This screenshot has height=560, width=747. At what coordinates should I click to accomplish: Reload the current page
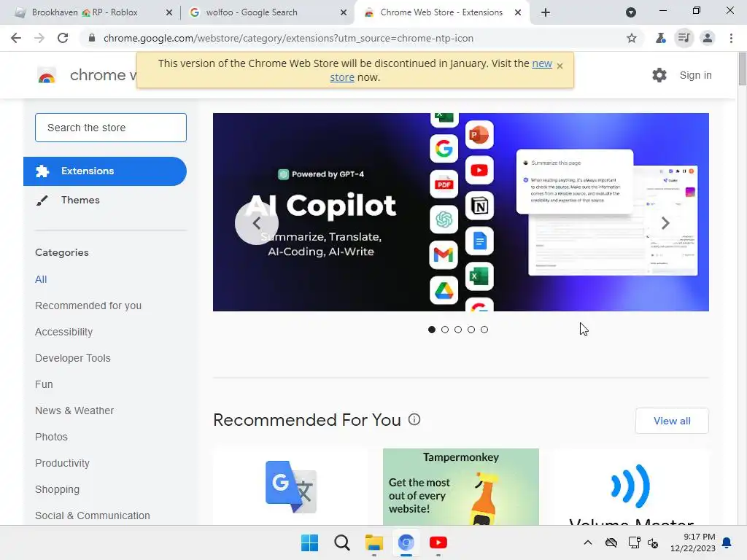63,38
